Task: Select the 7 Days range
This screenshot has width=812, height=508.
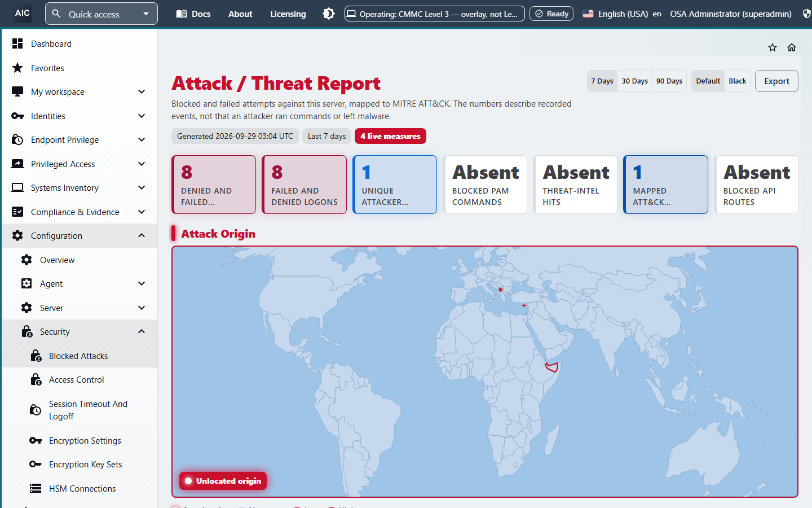Action: pos(602,81)
